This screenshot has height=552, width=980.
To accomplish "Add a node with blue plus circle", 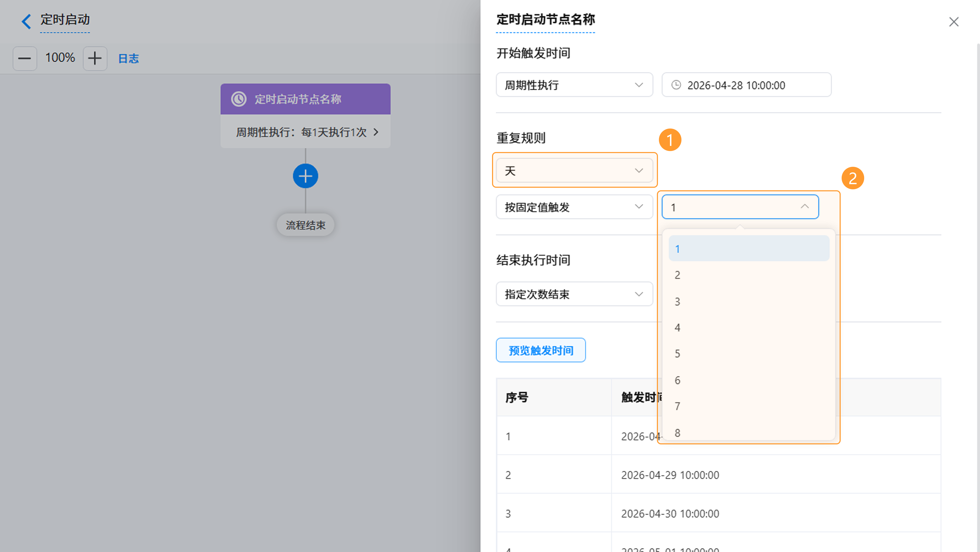I will click(305, 176).
